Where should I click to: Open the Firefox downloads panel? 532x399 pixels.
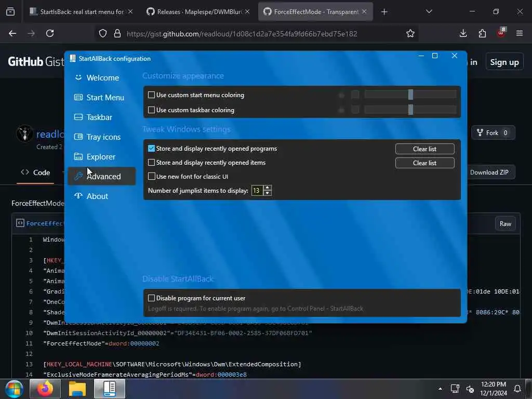[x=463, y=33]
